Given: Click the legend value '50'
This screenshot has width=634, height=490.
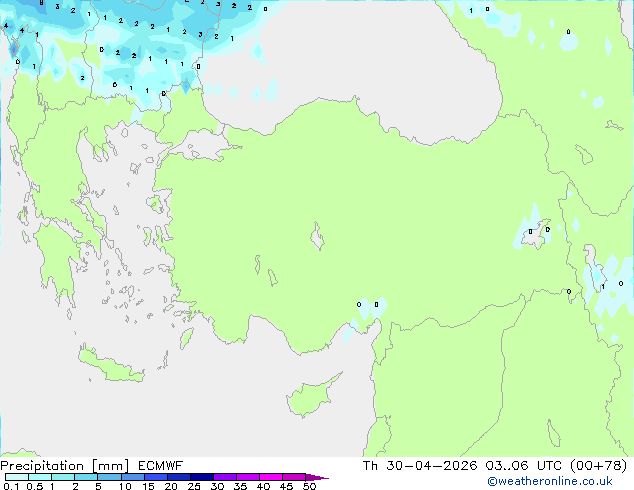Looking at the screenshot, I should (x=309, y=486).
